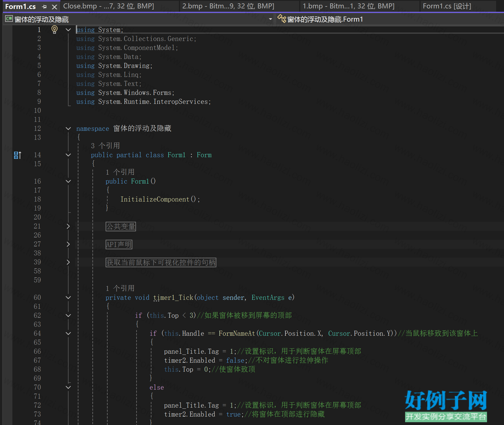The height and width of the screenshot is (425, 504).
Task: Collapse the Form1 class at line 14
Action: [x=68, y=155]
